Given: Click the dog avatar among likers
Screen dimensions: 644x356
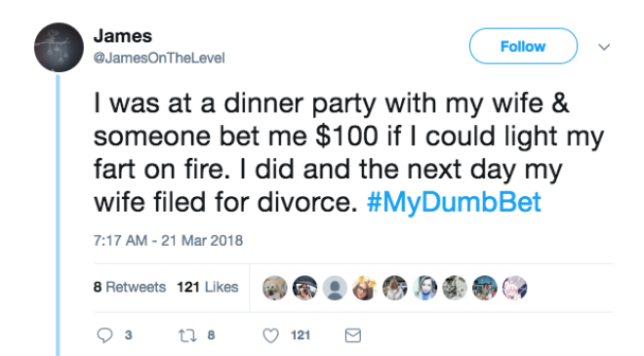Looking at the screenshot, I should click(x=275, y=288).
